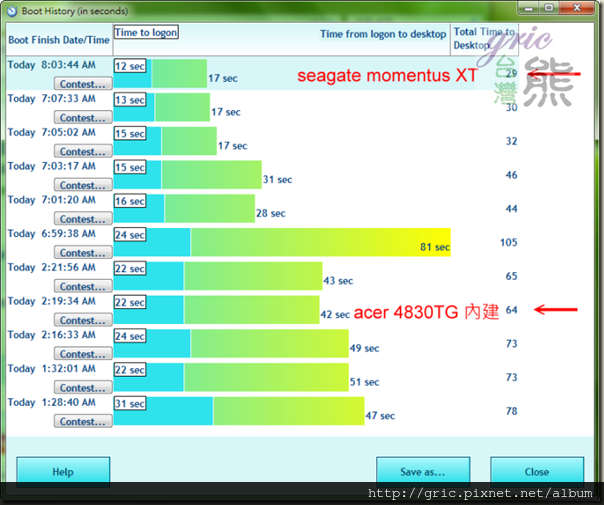Click Contest... button for 7:05:02 AM boot
The width and height of the screenshot is (604, 505).
83,151
